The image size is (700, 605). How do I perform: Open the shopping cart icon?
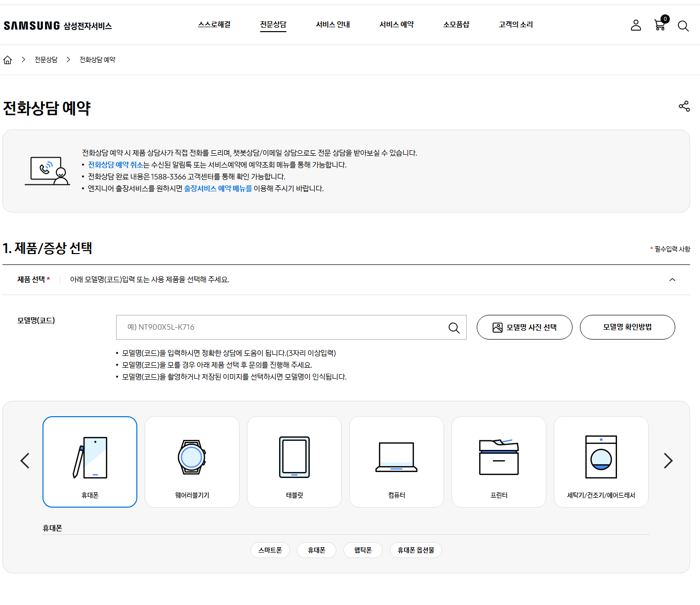(x=659, y=25)
